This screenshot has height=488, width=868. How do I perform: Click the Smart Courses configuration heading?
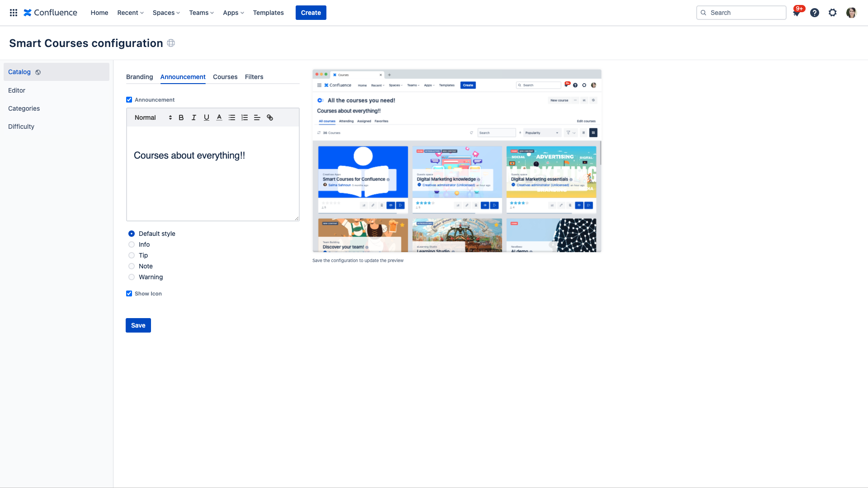[86, 43]
